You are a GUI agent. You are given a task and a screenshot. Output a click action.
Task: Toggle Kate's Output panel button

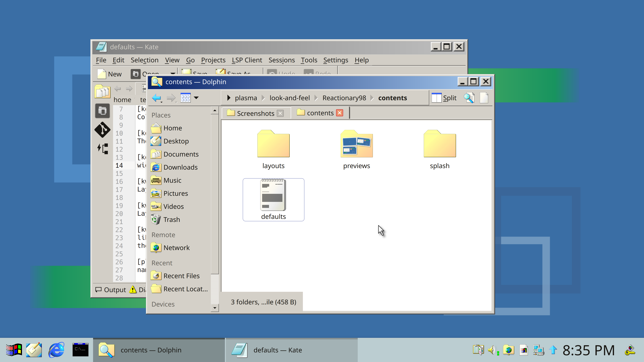click(111, 290)
